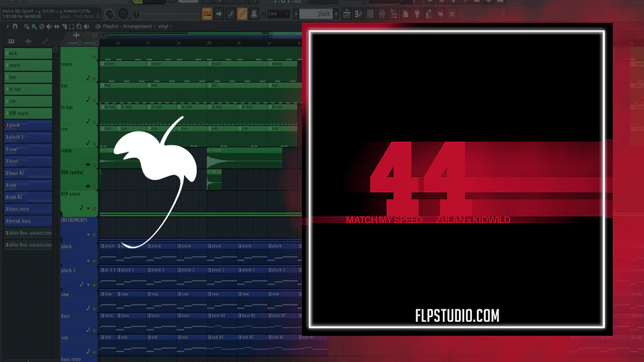Mute the INSTRUMENTS group track via its LED
The width and height of the screenshot is (644, 362).
tap(94, 235)
